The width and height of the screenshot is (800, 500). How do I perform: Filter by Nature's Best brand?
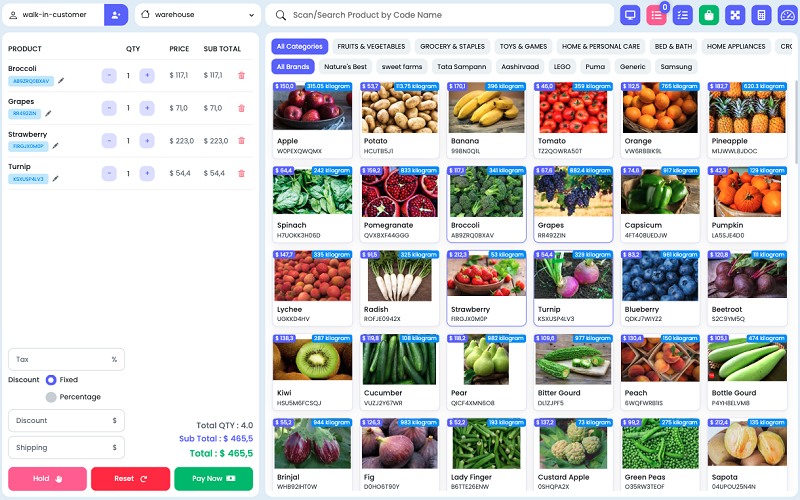click(345, 67)
